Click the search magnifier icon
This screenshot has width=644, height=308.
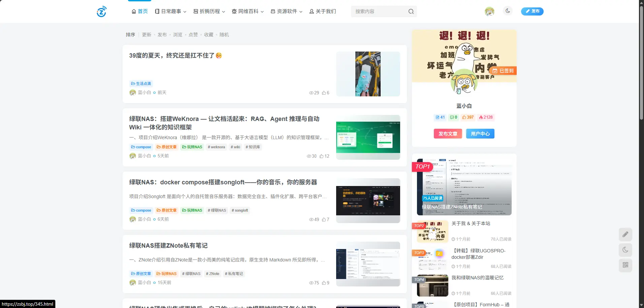411,11
